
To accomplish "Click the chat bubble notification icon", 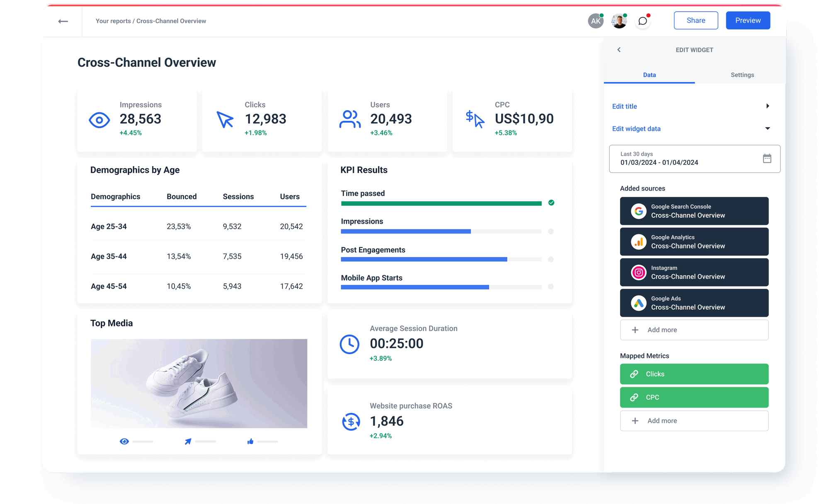I will [642, 20].
